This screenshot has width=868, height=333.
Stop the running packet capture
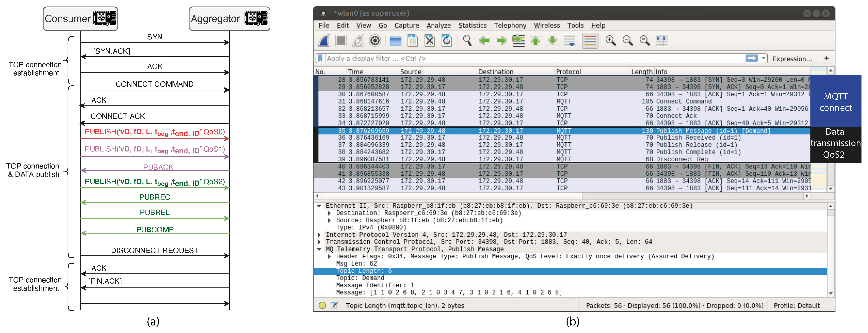point(341,41)
